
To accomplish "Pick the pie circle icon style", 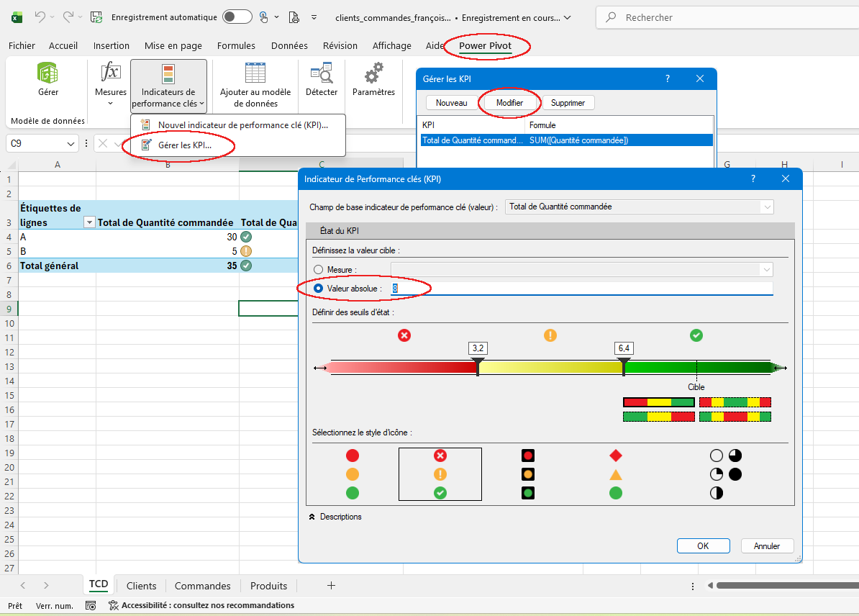I will [x=725, y=474].
